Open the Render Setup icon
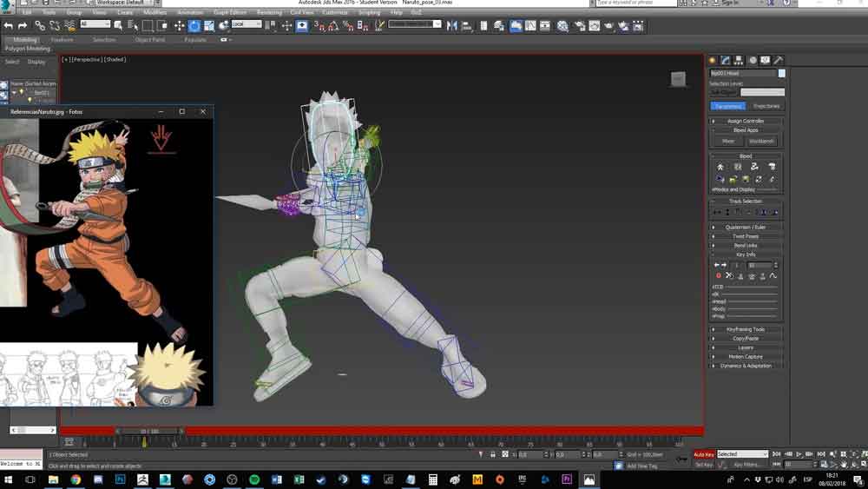This screenshot has height=489, width=868. [580, 26]
